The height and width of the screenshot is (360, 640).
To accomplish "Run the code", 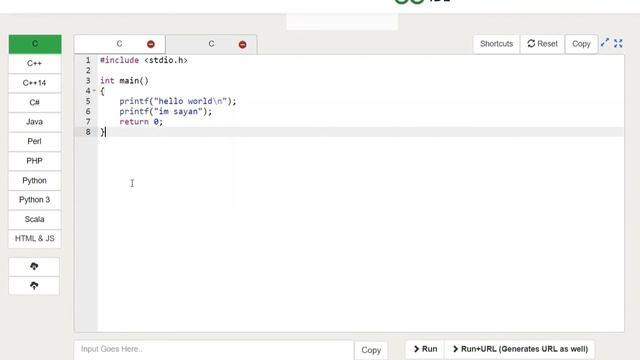I will pyautogui.click(x=425, y=349).
